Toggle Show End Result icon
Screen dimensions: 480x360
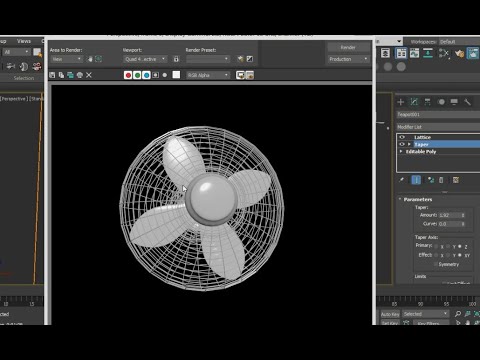pyautogui.click(x=416, y=180)
